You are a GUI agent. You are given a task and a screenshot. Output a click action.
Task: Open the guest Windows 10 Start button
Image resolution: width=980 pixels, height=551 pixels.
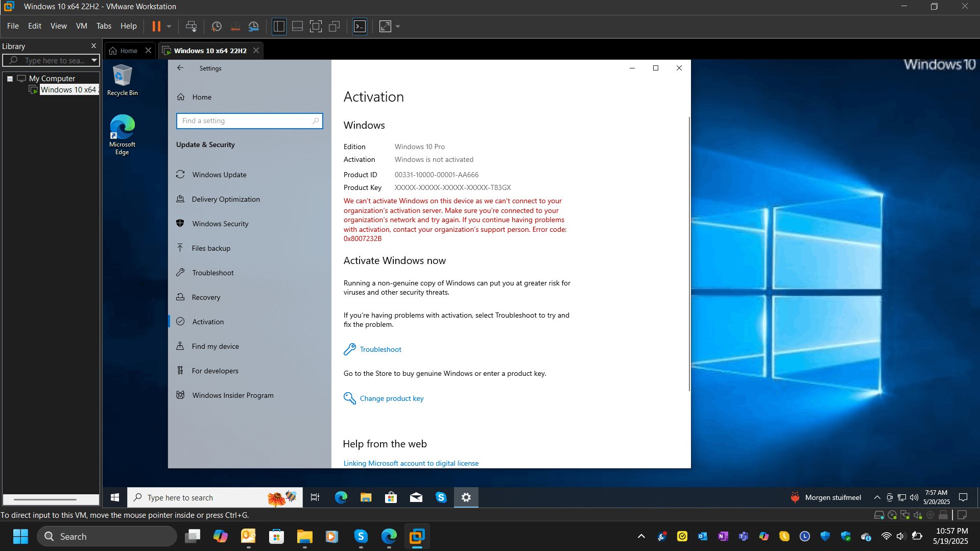pos(115,497)
